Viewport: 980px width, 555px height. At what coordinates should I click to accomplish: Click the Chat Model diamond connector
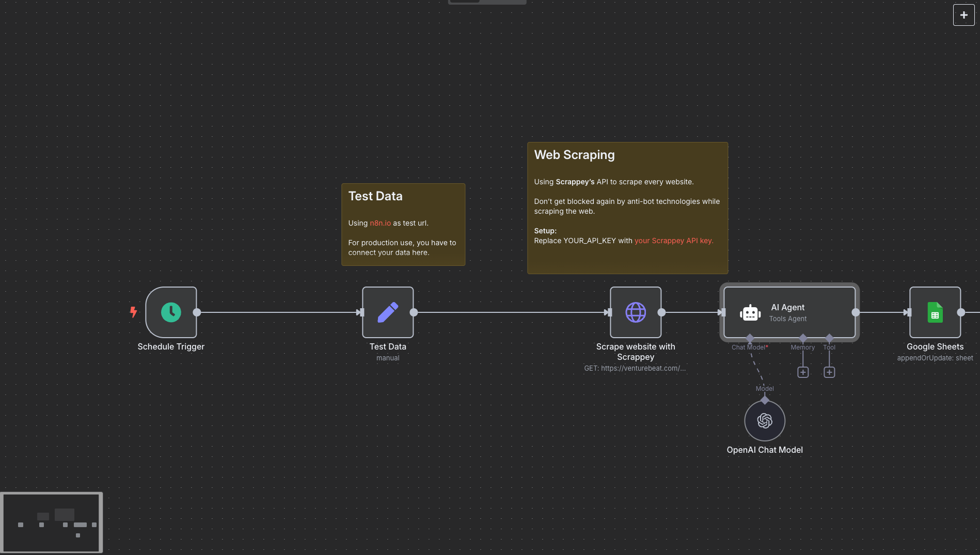750,338
